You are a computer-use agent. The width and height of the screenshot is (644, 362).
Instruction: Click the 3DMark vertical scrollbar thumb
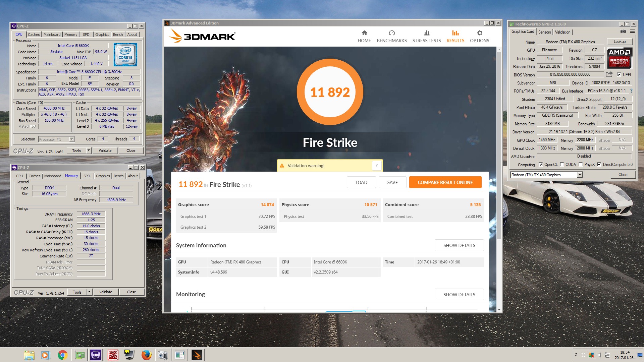(499, 146)
